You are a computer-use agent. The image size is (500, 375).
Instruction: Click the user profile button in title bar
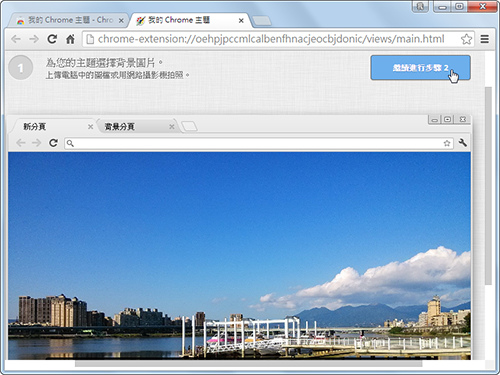[420, 7]
